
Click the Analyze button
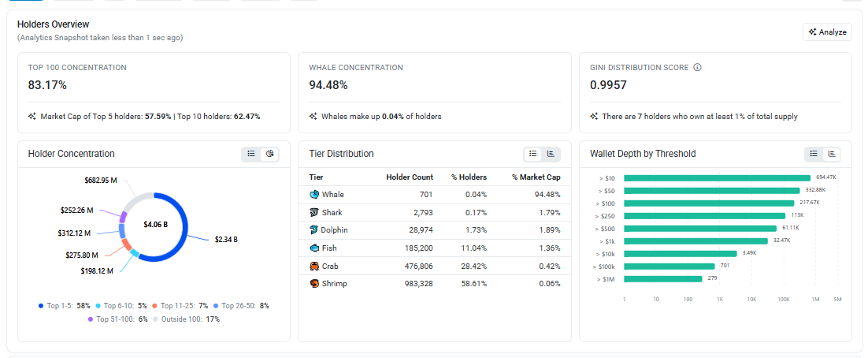(x=827, y=32)
